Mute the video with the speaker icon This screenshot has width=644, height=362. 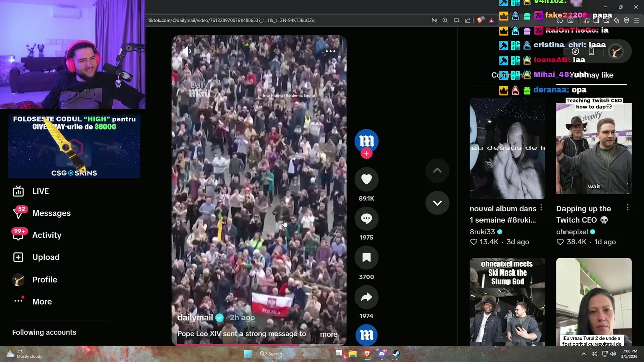point(186,51)
